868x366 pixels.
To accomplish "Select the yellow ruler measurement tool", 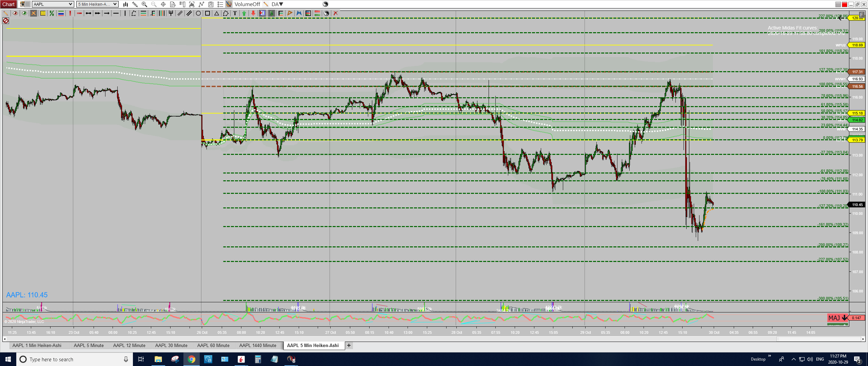I will (43, 13).
